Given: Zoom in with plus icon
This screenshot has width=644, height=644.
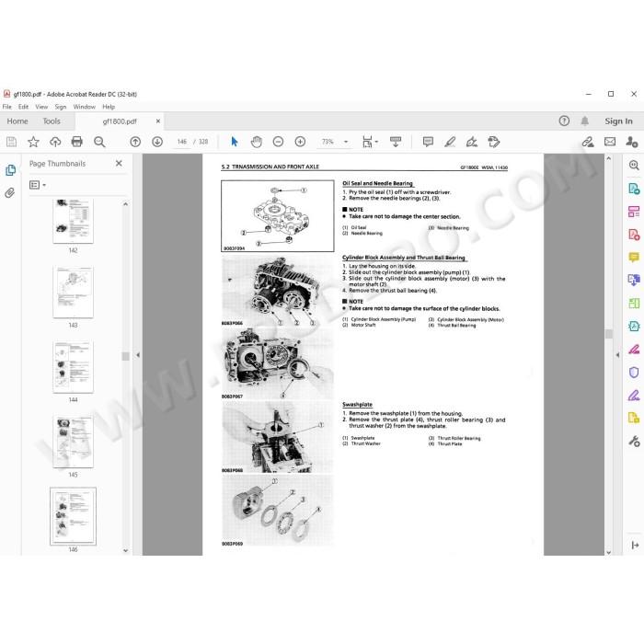Looking at the screenshot, I should click(300, 142).
